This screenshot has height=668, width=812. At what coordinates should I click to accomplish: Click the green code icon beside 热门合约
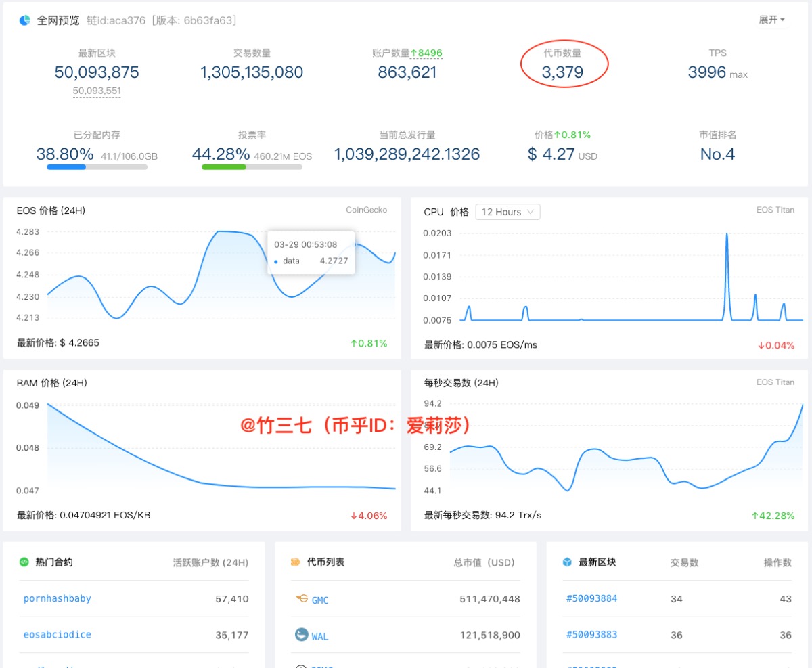click(x=24, y=562)
